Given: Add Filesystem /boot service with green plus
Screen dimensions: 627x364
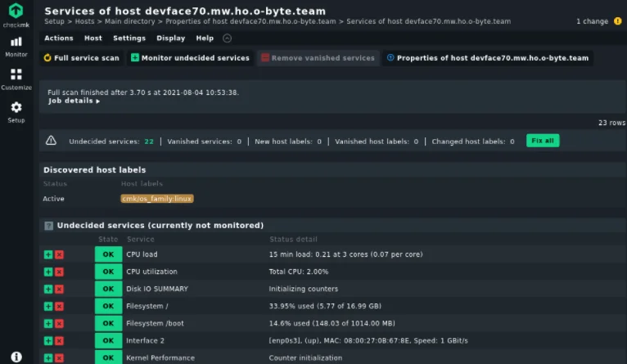Looking at the screenshot, I should click(x=48, y=323).
